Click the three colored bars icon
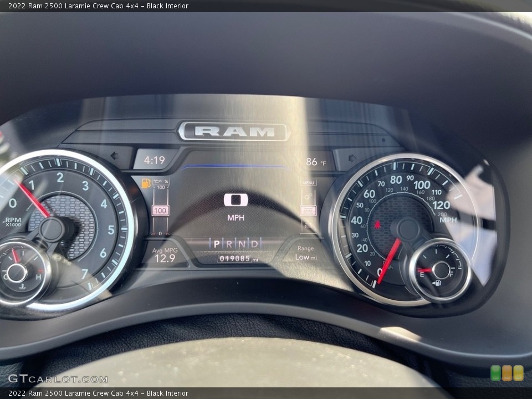The width and height of the screenshot is (532, 399). 507,373
